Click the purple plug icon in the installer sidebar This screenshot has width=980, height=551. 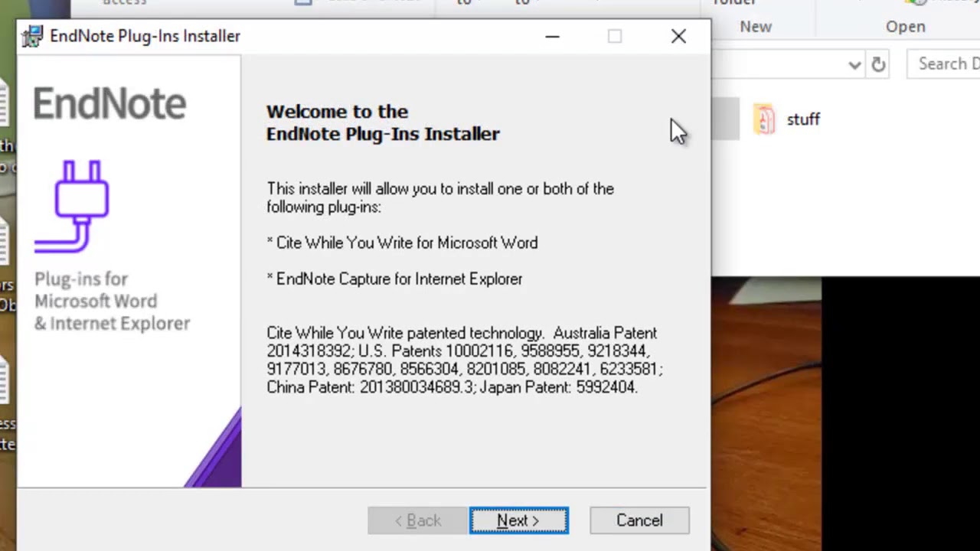coord(72,207)
